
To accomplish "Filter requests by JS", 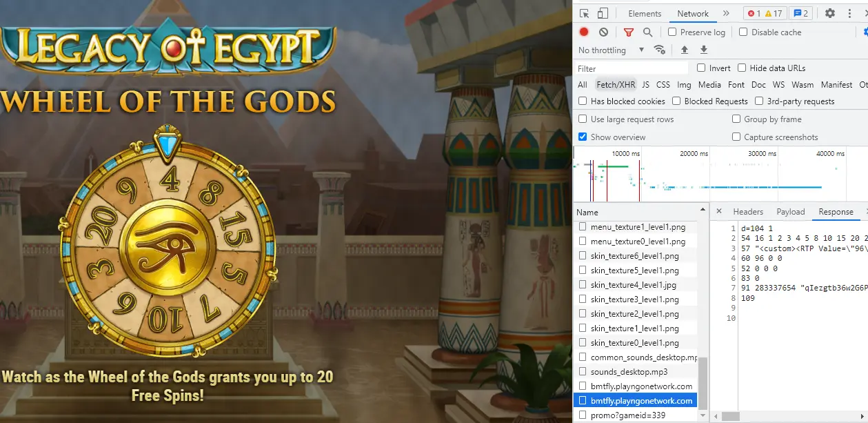I will (646, 85).
